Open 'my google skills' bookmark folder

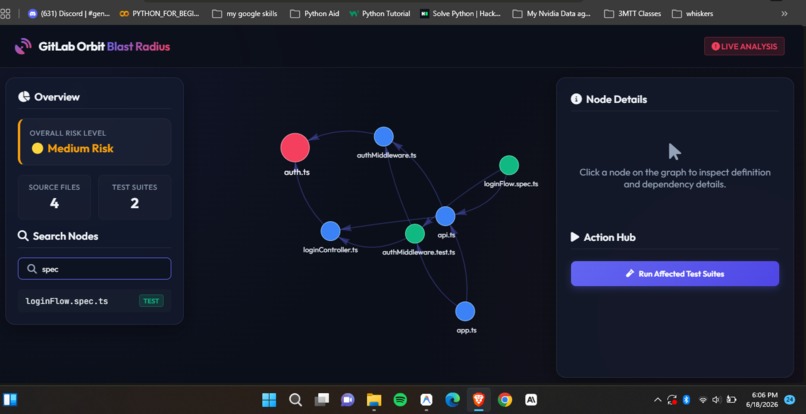pos(245,14)
